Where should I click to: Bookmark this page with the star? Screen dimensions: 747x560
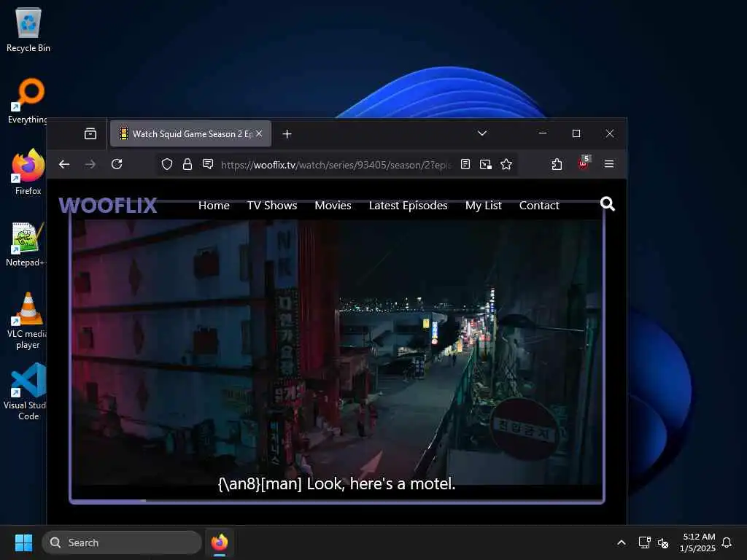(x=506, y=164)
